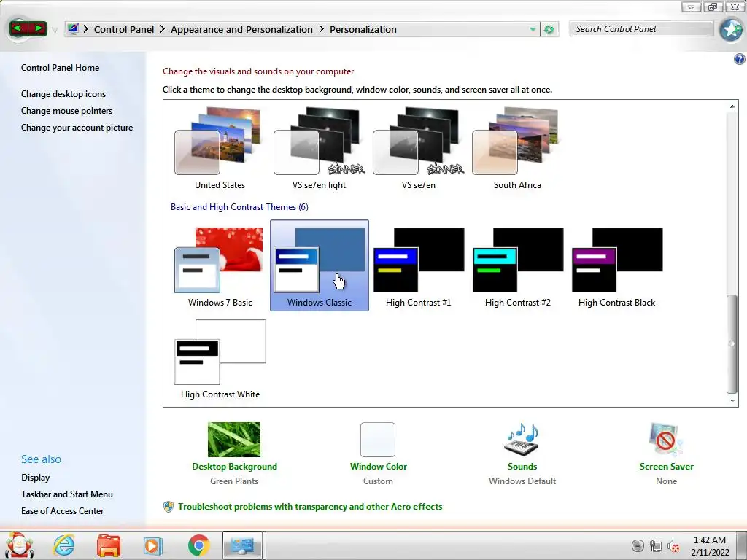Image resolution: width=747 pixels, height=560 pixels.
Task: Open Desktop Background green plants icon
Action: [234, 440]
